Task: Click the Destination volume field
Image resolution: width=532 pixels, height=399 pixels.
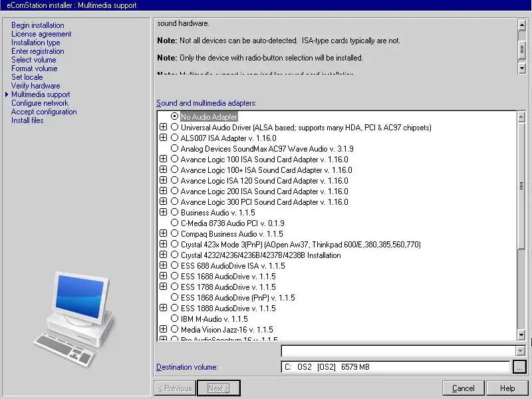Action: pyautogui.click(x=395, y=367)
